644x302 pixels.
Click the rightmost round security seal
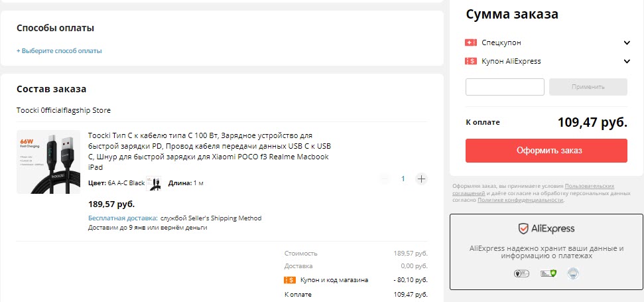[572, 273]
